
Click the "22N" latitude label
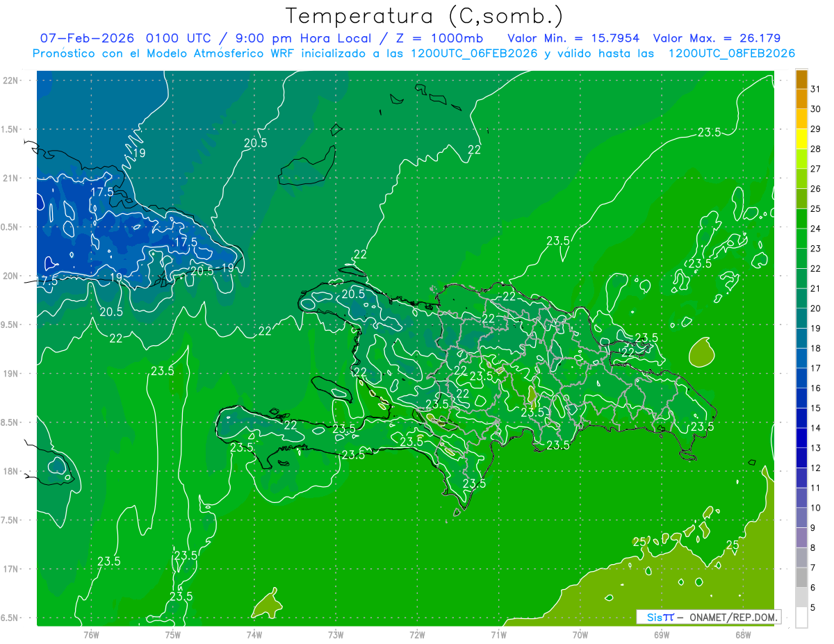coord(12,80)
